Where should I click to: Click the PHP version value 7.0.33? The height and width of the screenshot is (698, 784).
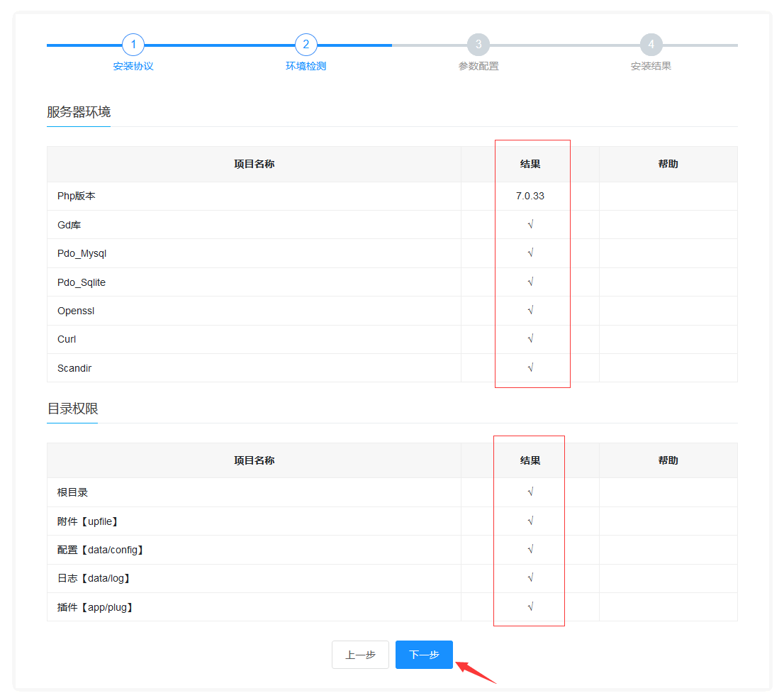(530, 196)
